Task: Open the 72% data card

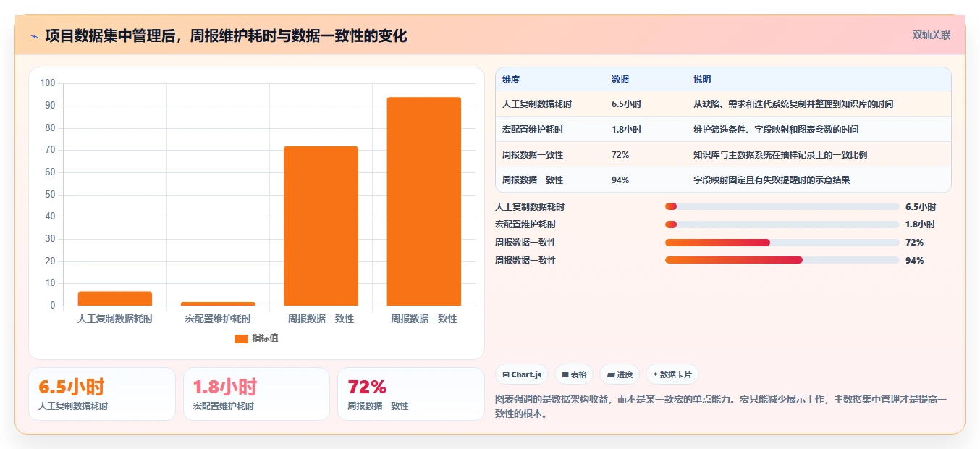Action: pos(411,394)
